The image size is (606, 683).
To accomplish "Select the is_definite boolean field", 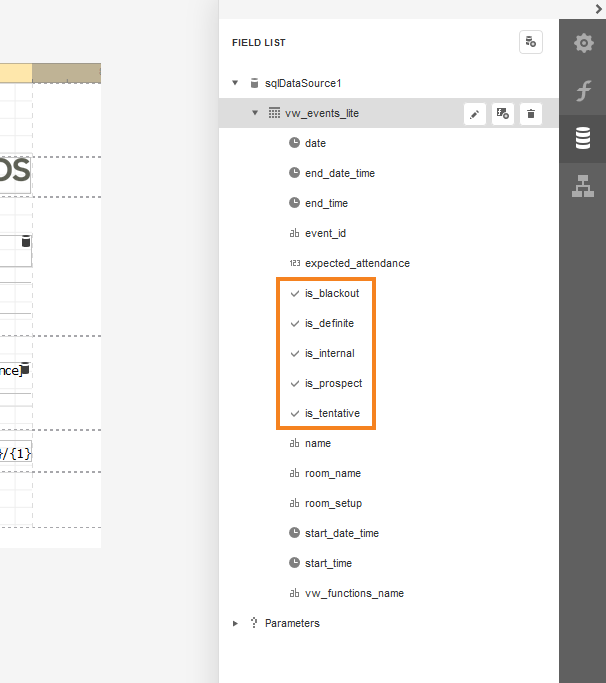I will click(x=329, y=324).
